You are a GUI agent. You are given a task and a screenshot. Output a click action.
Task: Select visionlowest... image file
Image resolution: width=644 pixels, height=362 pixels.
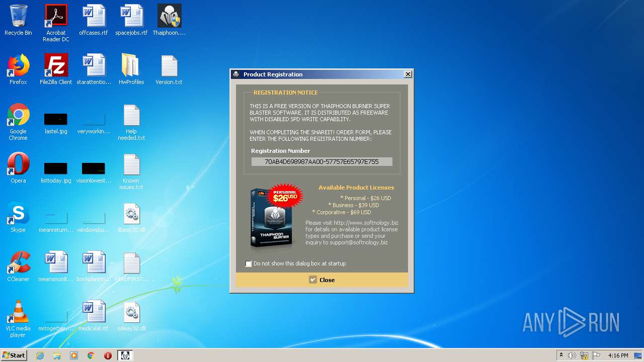94,172
